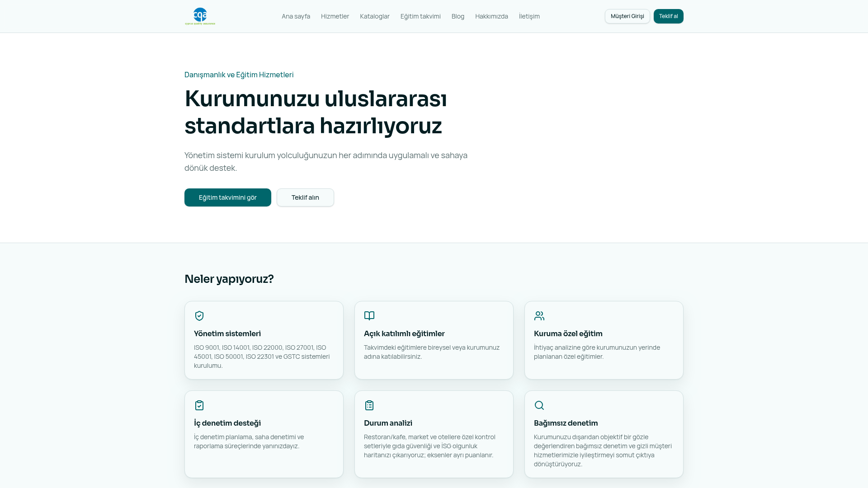The height and width of the screenshot is (488, 868).
Task: Click the Müşteri Girişi button
Action: click(627, 16)
